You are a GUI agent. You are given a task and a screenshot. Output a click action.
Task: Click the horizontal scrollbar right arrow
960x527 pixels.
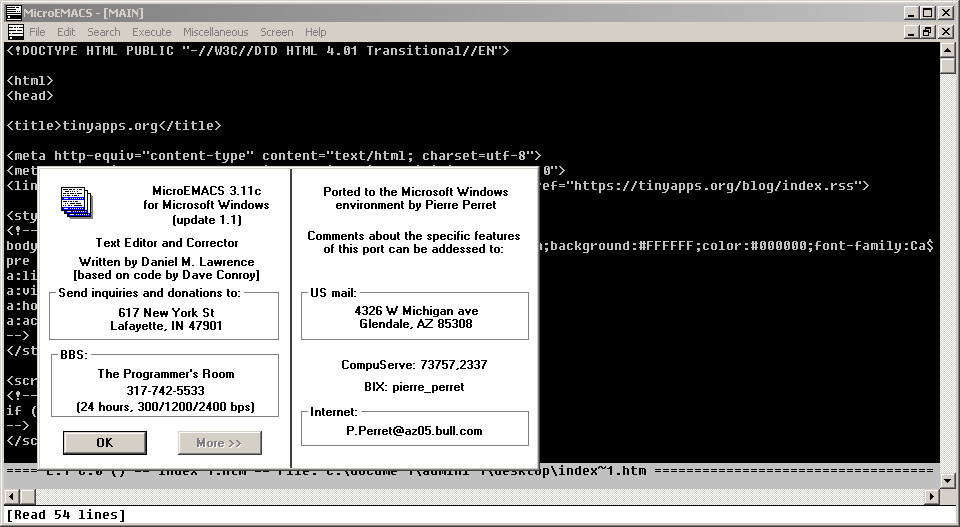[932, 496]
